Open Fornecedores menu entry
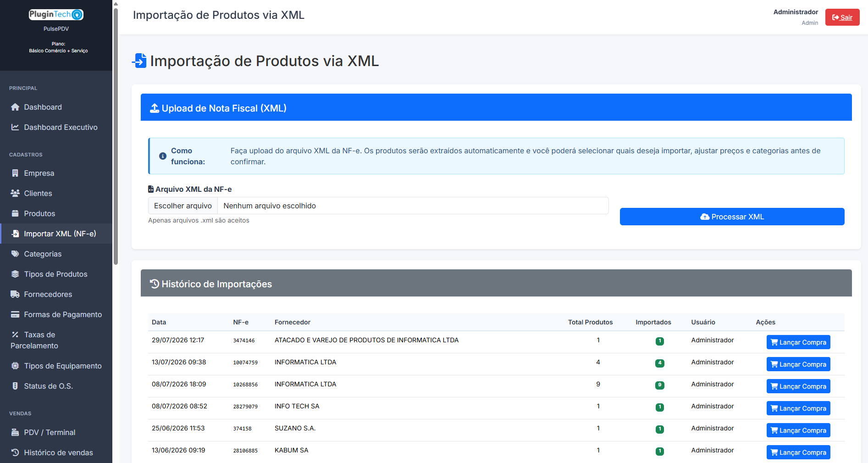Viewport: 868px width, 463px height. coord(56,294)
